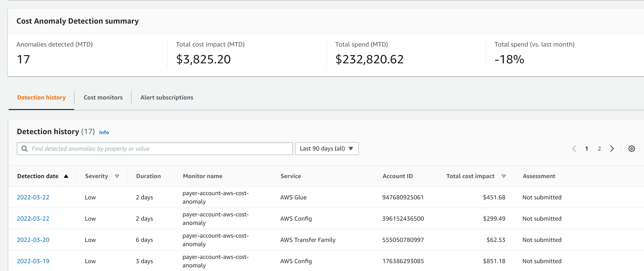This screenshot has height=271, width=644.
Task: Open the Total cost impact filter icon
Action: (x=504, y=176)
